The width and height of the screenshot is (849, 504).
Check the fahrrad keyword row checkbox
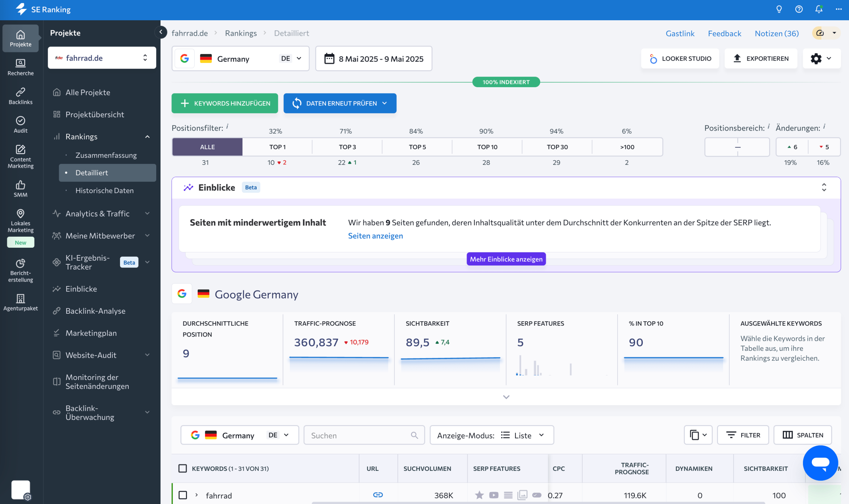click(x=183, y=495)
